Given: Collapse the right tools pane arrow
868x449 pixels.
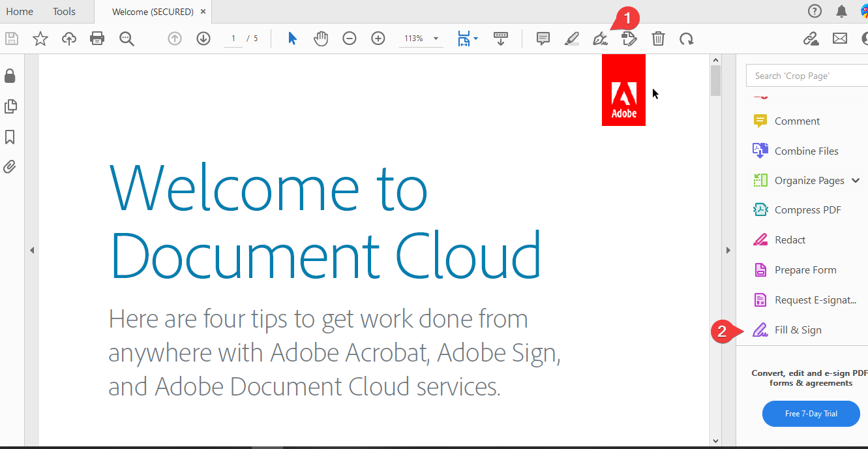Looking at the screenshot, I should pyautogui.click(x=728, y=250).
